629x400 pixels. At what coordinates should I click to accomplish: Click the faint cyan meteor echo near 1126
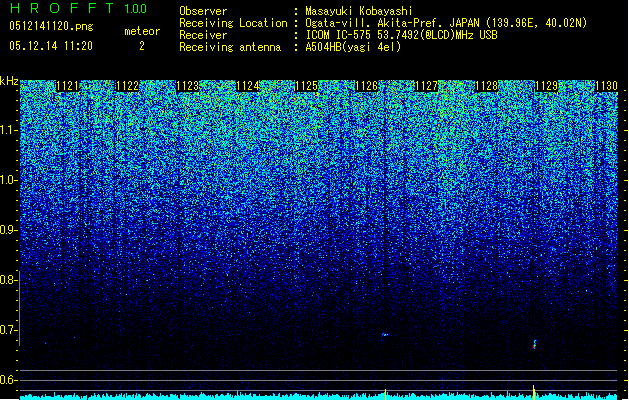[x=385, y=334]
